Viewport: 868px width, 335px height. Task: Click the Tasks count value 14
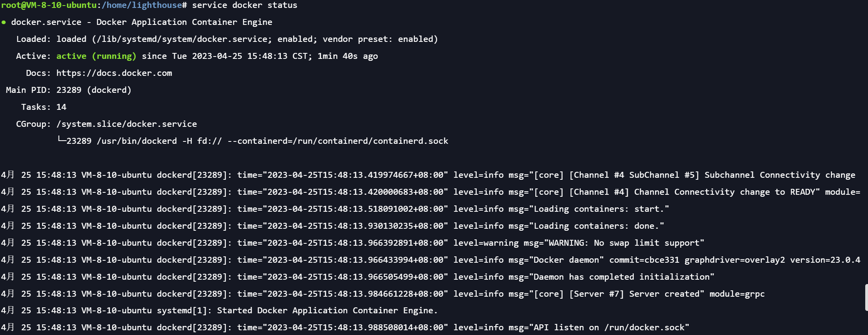(x=61, y=107)
